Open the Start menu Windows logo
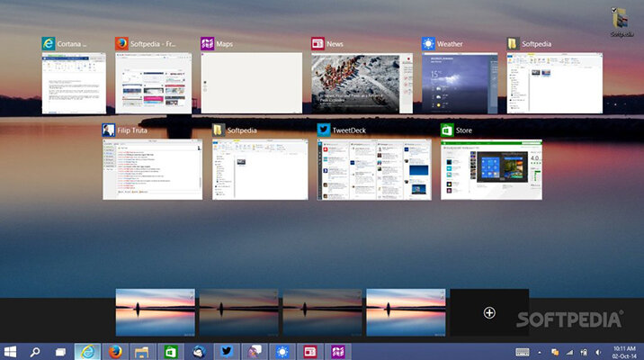Screen dimensions: 644x360 pos(10,352)
